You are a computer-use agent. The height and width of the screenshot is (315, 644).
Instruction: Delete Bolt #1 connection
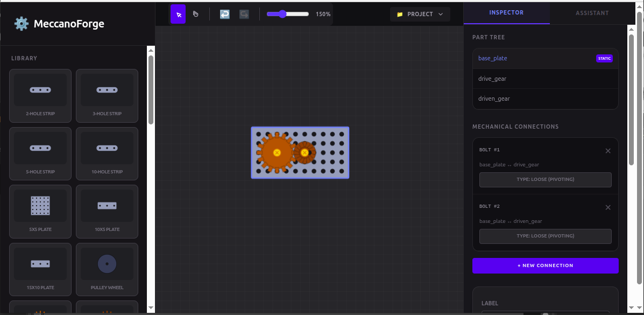pos(608,151)
